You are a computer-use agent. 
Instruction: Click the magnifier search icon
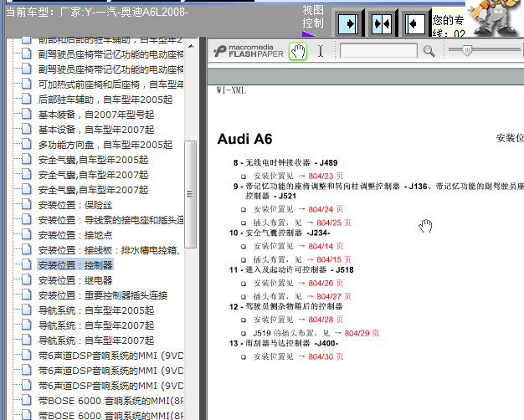(x=429, y=51)
